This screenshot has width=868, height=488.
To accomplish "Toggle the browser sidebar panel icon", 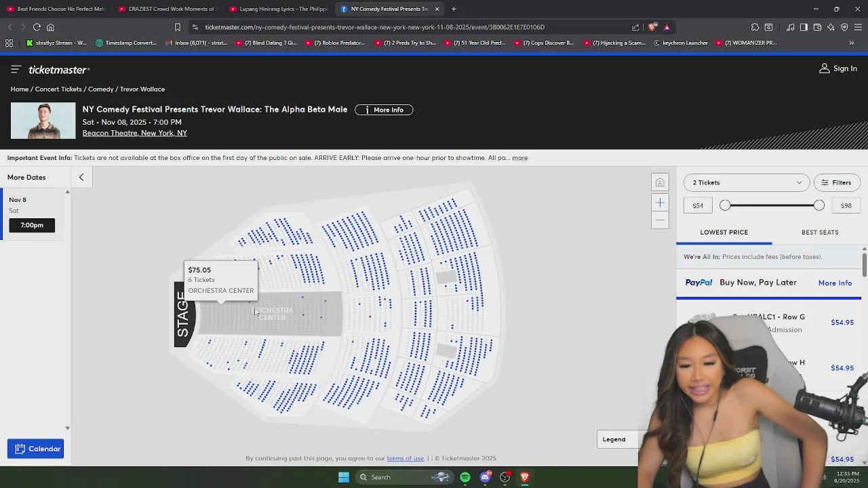I will (804, 27).
